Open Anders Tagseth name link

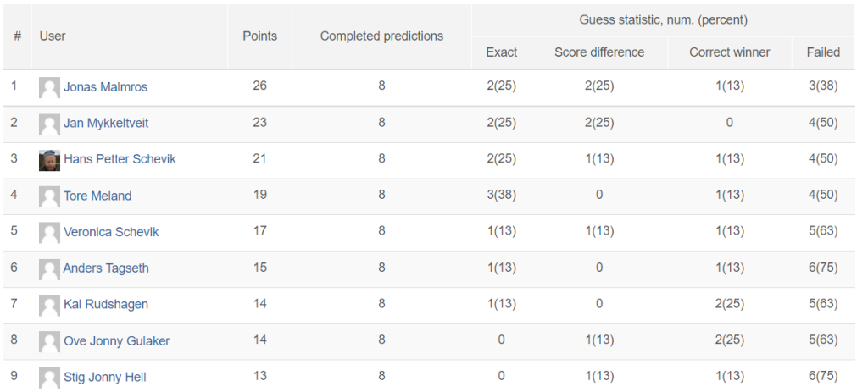point(106,268)
